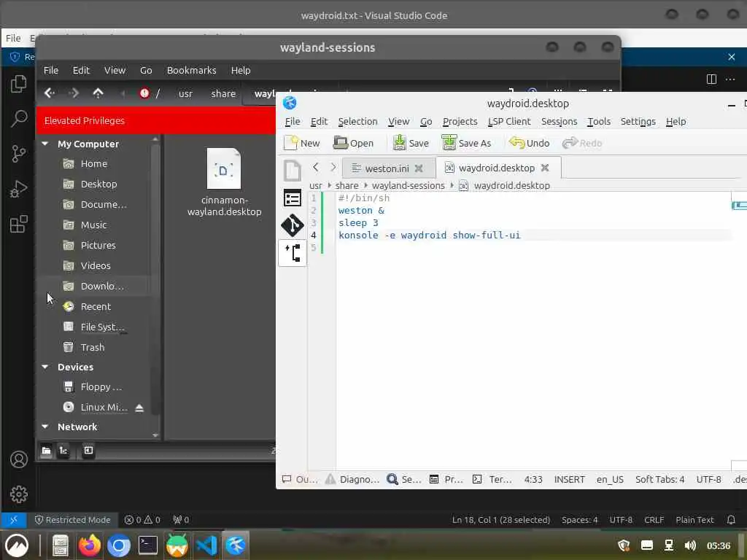747x560 pixels.
Task: Open VS Code Manage gear icon
Action: [x=18, y=494]
